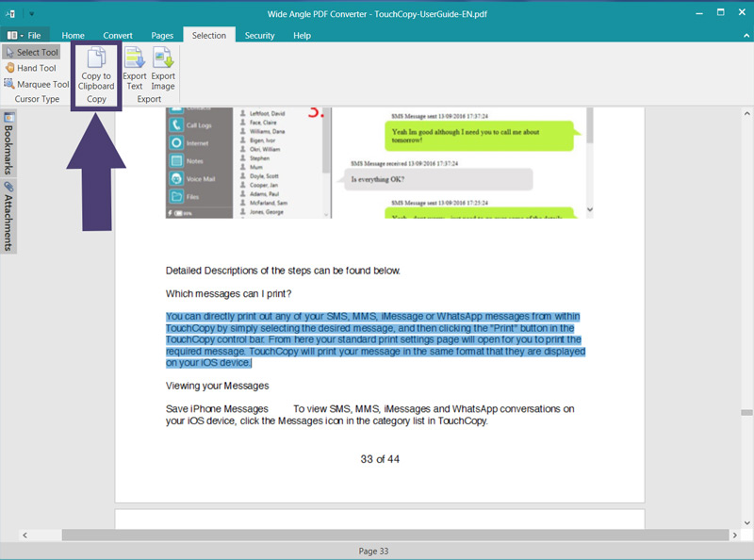Open the Home ribbon tab

pyautogui.click(x=74, y=35)
